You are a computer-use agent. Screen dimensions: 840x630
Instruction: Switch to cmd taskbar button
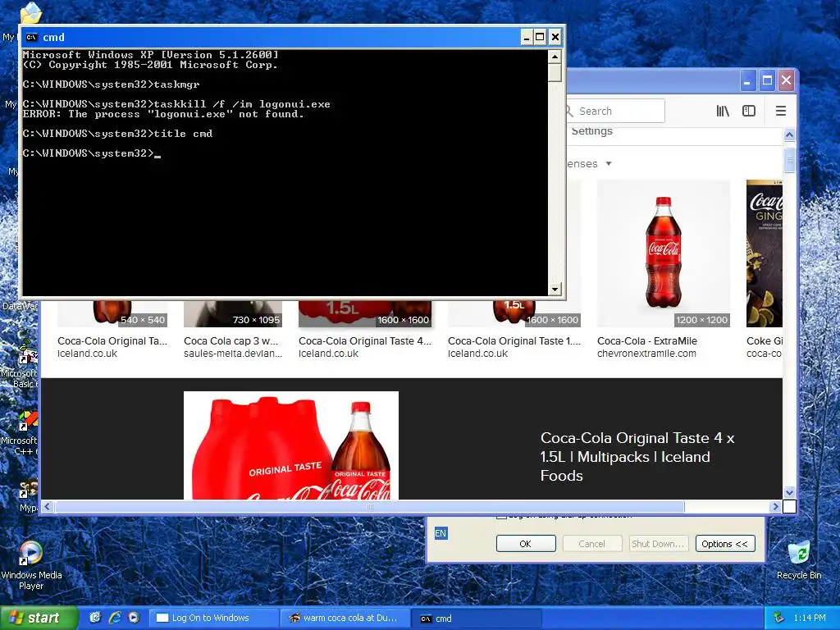(477, 619)
